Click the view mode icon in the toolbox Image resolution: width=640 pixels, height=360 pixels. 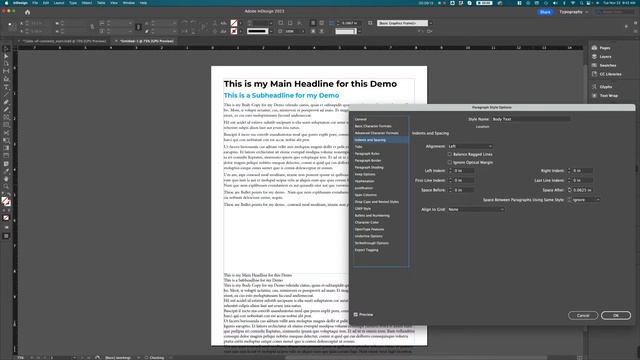pyautogui.click(x=6, y=236)
